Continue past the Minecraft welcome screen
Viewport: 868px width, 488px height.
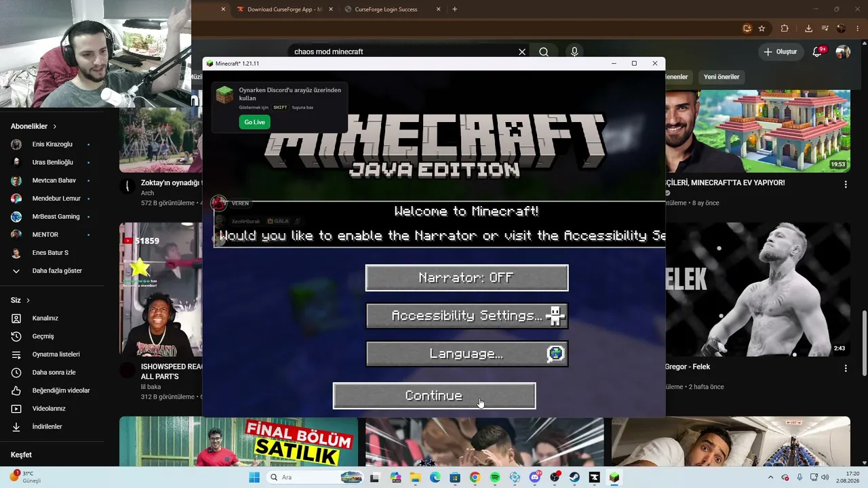point(434,396)
